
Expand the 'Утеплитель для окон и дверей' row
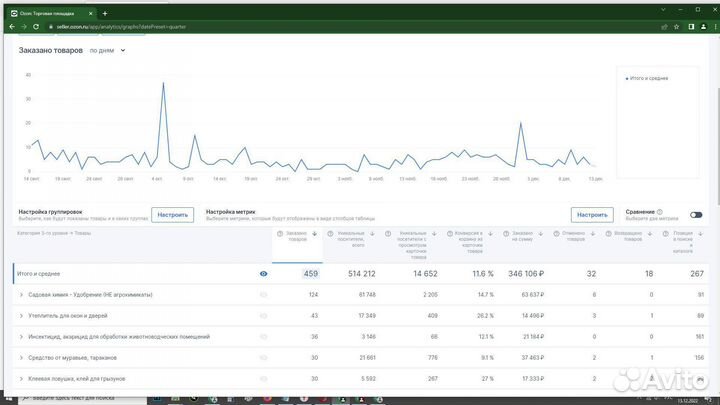pyautogui.click(x=21, y=316)
